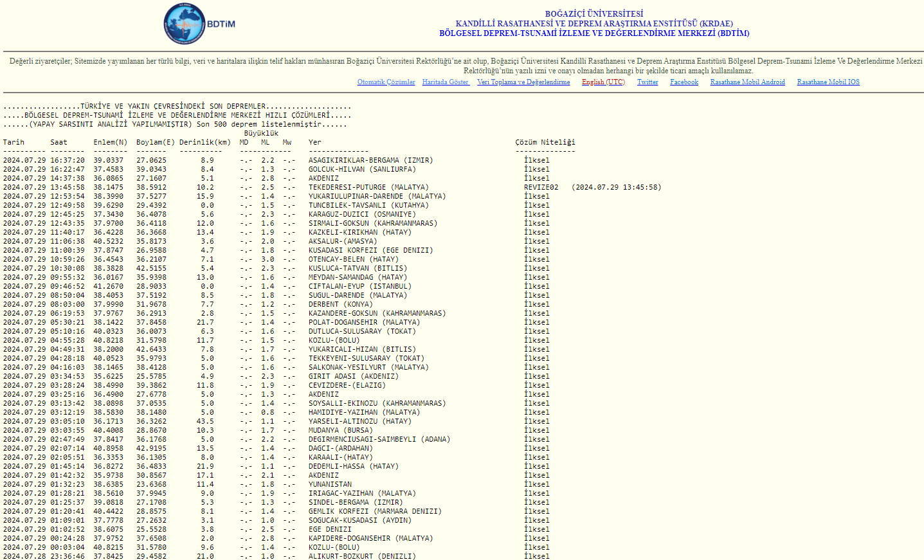Select KUSADASI KORFEZI (EGE DENIZI) location
This screenshot has width=924, height=560.
tap(370, 251)
